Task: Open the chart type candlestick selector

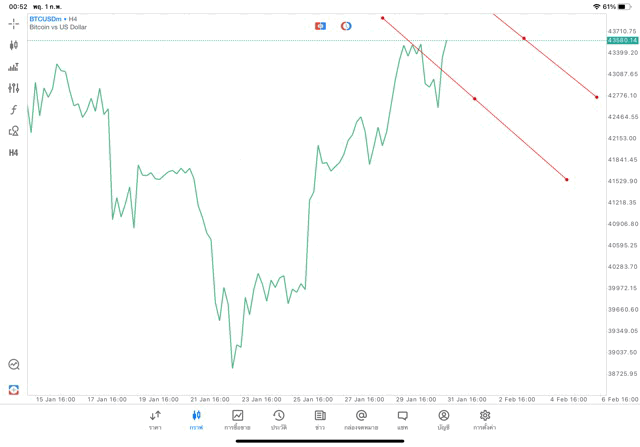Action: point(14,45)
